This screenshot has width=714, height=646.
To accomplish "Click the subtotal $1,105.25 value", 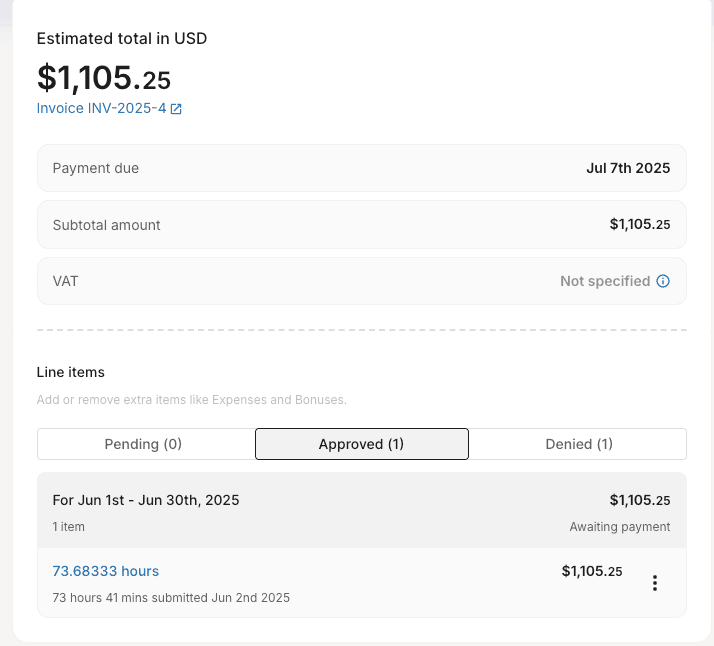I will point(640,224).
